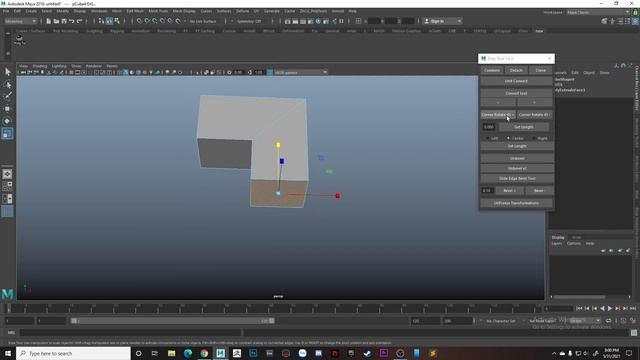Open the Modeling menu set dropdown
Image resolution: width=640 pixels, height=360 pixels.
click(x=20, y=21)
